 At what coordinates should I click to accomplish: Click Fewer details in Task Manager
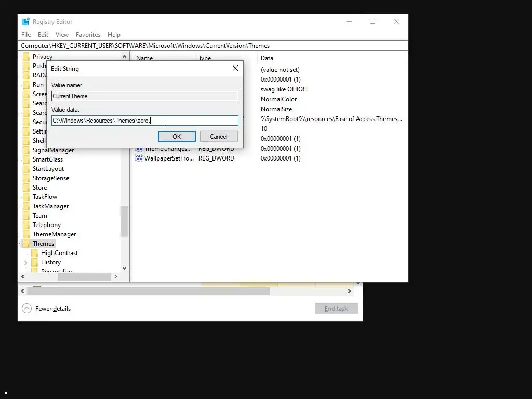coord(53,309)
